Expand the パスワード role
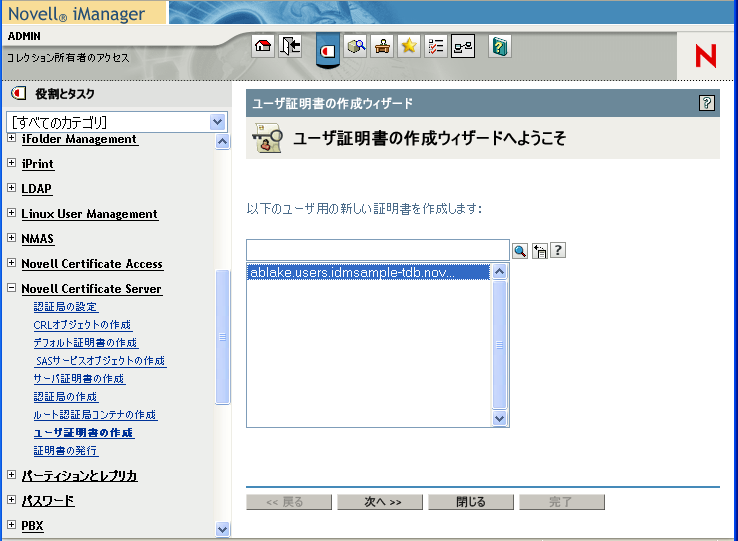The width and height of the screenshot is (738, 541). tap(12, 499)
